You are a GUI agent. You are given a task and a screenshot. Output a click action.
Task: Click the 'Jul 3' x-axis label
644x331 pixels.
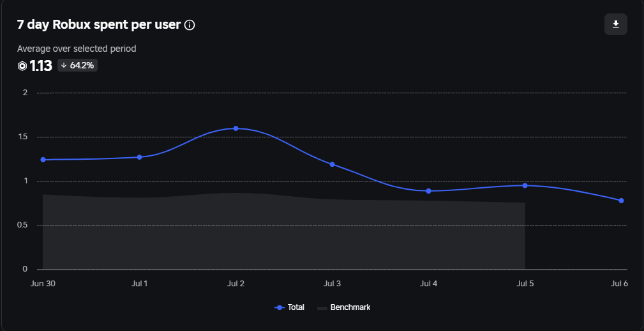click(x=332, y=284)
